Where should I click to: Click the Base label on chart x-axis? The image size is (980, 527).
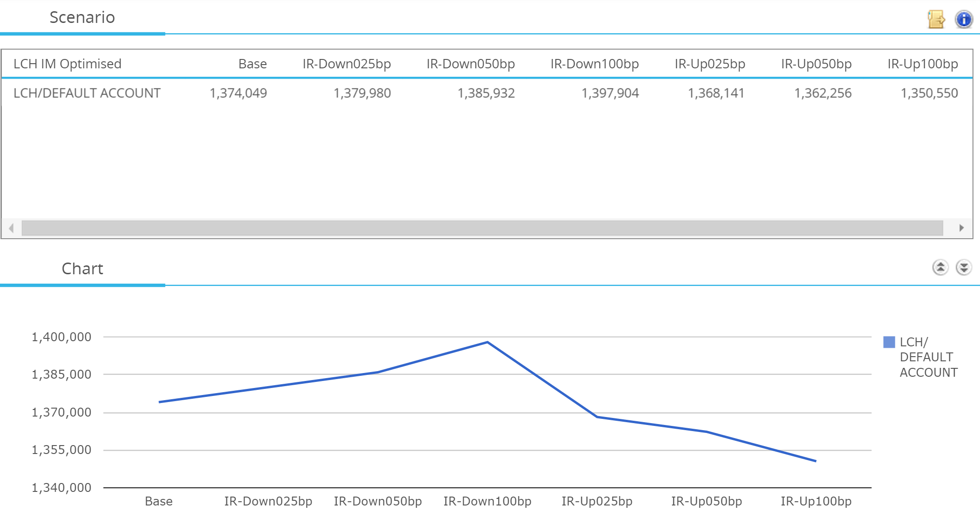click(159, 501)
